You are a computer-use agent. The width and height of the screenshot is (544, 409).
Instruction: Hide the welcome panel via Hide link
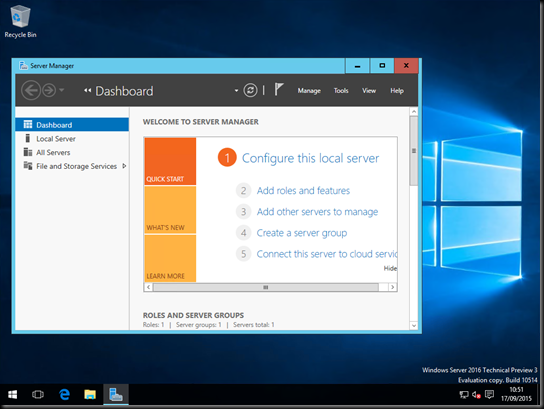pyautogui.click(x=390, y=268)
